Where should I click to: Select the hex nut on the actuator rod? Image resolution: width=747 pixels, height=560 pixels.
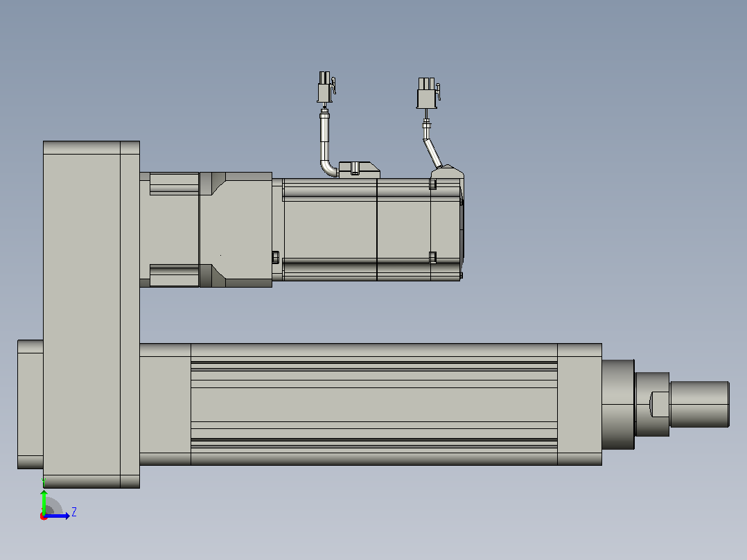(660, 404)
